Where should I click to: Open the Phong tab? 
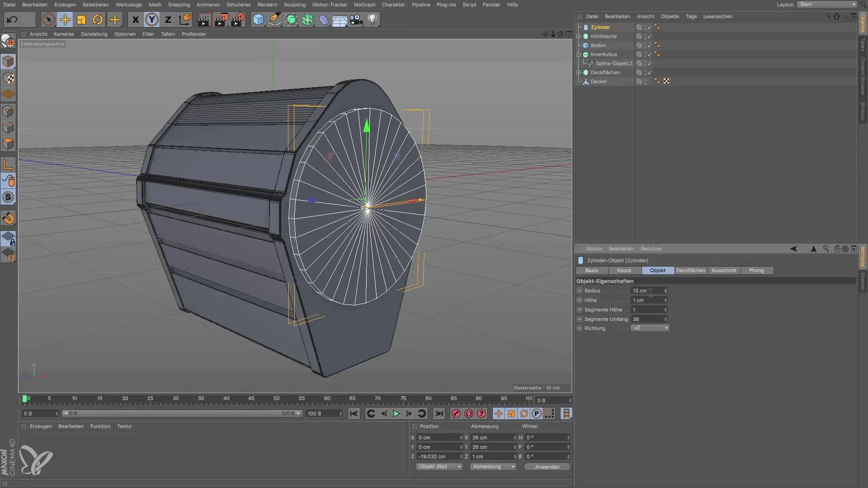click(x=756, y=270)
